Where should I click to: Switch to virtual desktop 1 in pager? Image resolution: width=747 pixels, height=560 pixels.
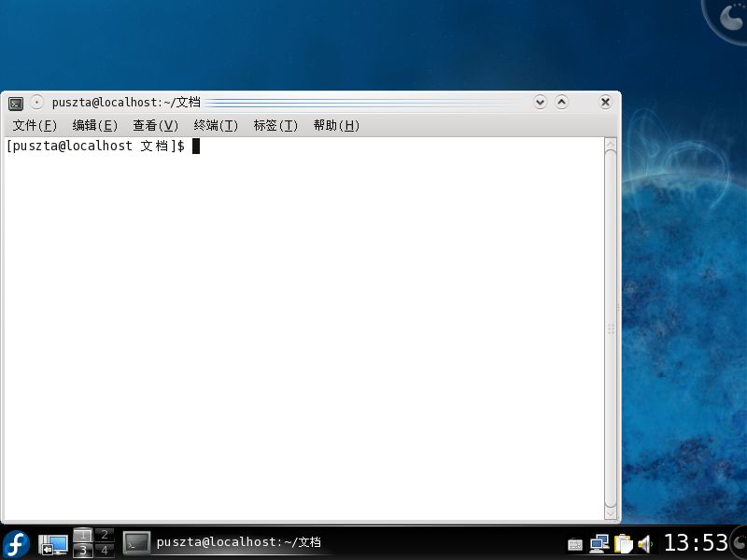pyautogui.click(x=83, y=535)
